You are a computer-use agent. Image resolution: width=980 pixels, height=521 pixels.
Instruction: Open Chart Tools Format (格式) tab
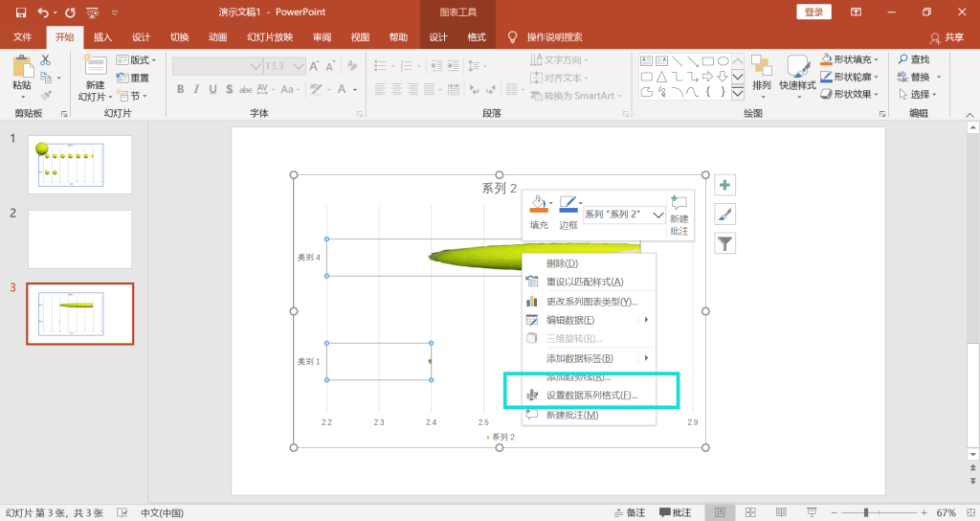pos(477,37)
